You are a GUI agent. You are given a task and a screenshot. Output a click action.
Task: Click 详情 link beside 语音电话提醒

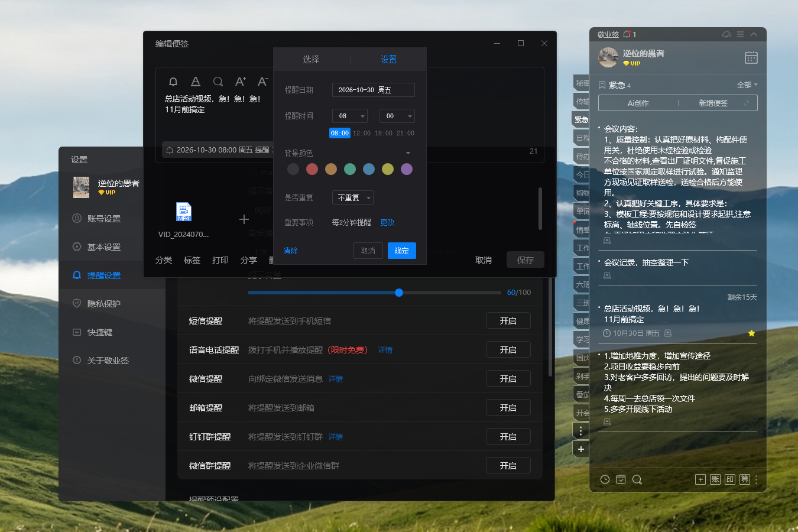click(385, 350)
